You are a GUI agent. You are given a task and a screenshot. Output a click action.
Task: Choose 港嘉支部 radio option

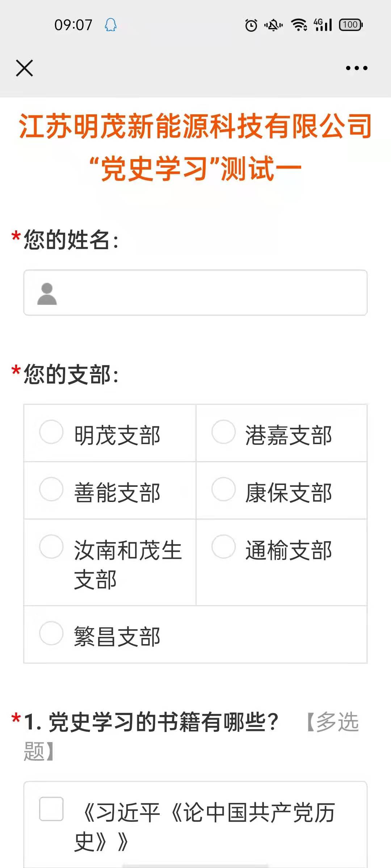coord(224,432)
